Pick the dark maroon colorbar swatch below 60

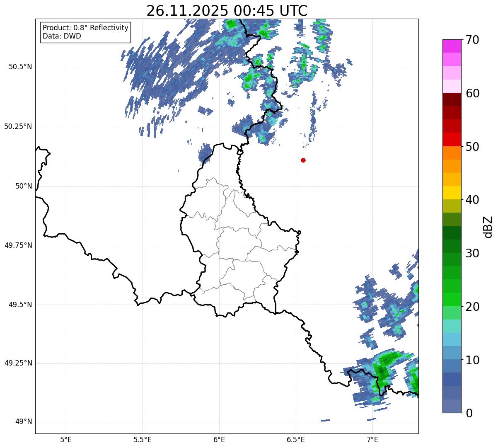452,99
